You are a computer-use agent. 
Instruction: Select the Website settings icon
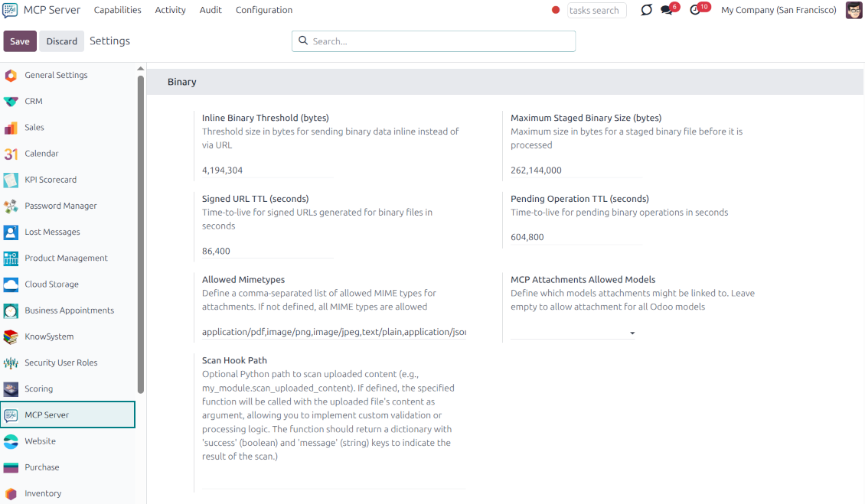tap(11, 441)
